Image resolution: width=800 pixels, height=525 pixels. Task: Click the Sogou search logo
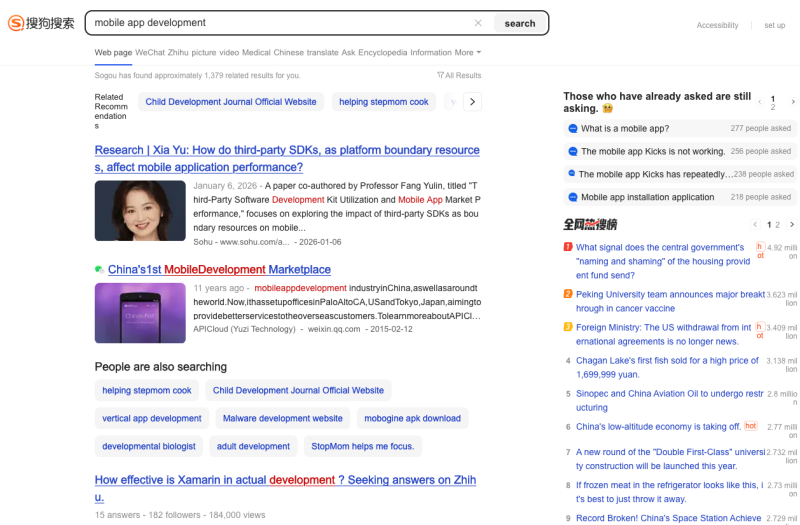tap(41, 23)
